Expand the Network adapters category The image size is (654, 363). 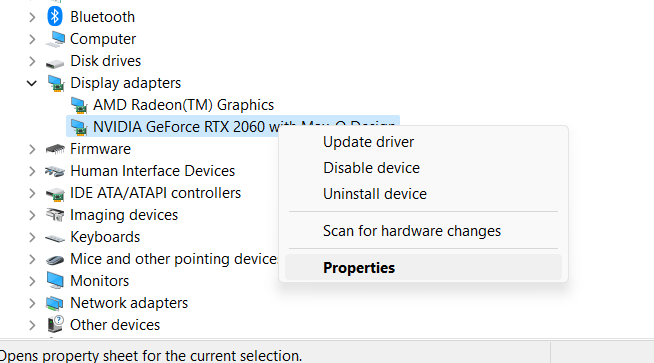(x=32, y=303)
